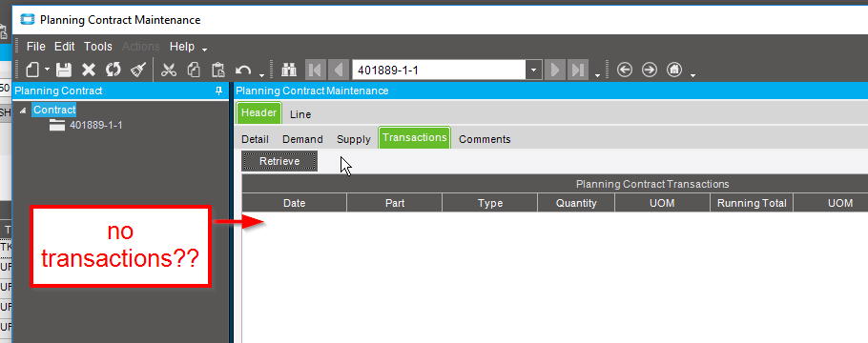Open the Help menu
868x343 pixels.
pyautogui.click(x=182, y=47)
